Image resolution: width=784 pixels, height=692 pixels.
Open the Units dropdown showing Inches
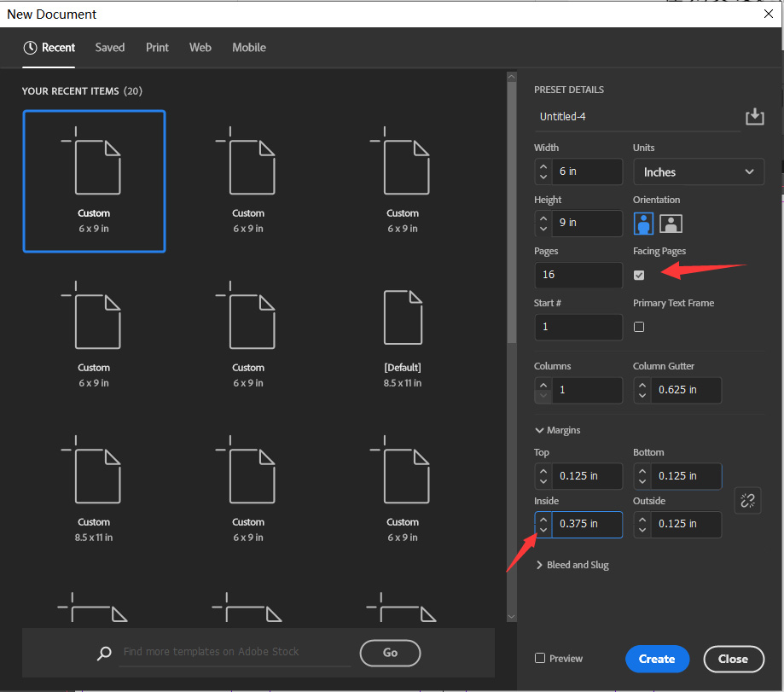pos(699,172)
